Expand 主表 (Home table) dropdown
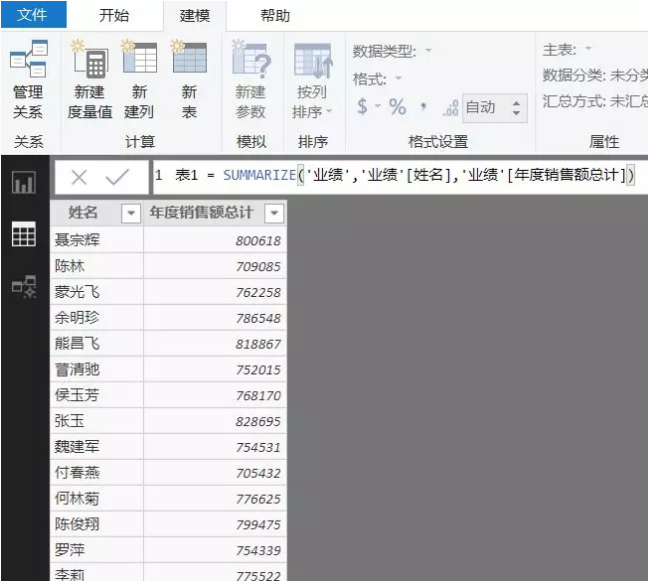 (588, 48)
